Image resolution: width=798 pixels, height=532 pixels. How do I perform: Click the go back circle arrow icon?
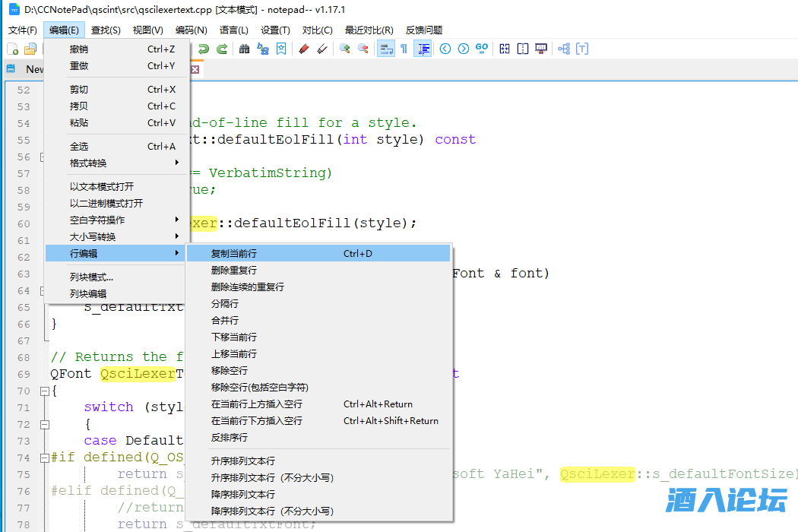(445, 49)
